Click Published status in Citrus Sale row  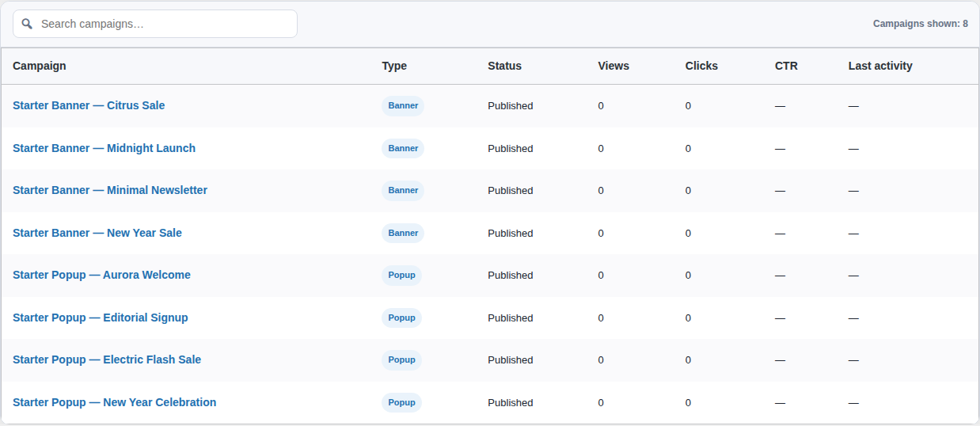(x=511, y=106)
